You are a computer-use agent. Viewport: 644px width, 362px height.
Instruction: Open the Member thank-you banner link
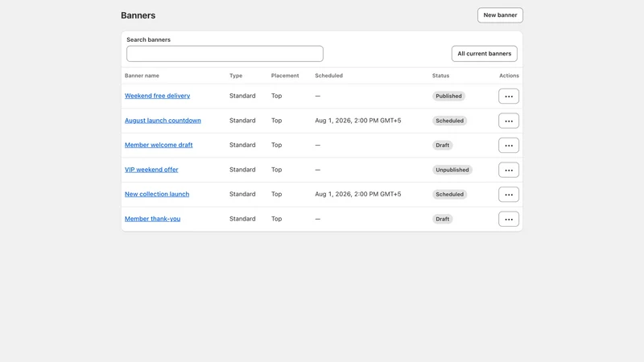click(x=152, y=219)
